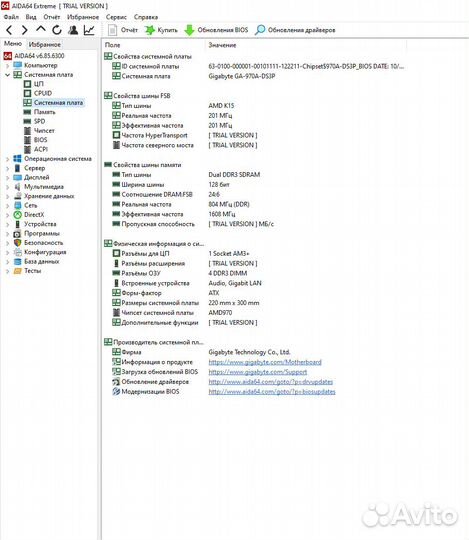Screen dimensions: 469x540
Task: Select the Встроенные устройства row
Action: tap(255, 283)
